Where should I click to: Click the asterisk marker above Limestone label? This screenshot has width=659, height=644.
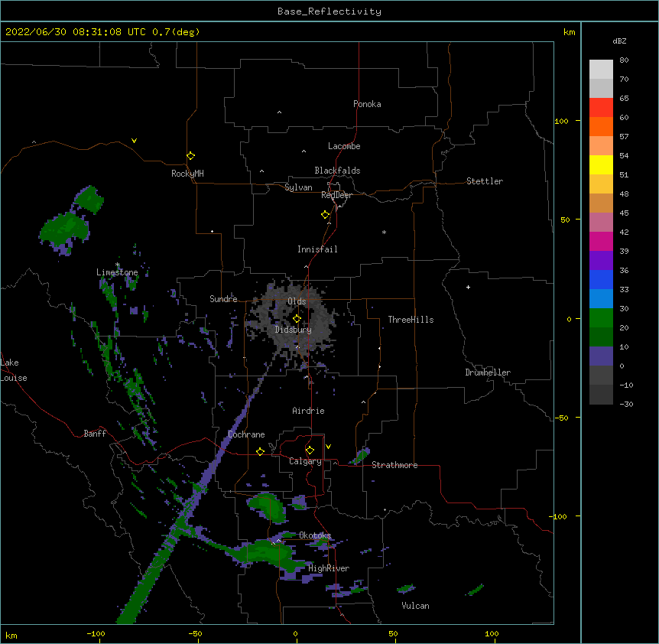(117, 265)
